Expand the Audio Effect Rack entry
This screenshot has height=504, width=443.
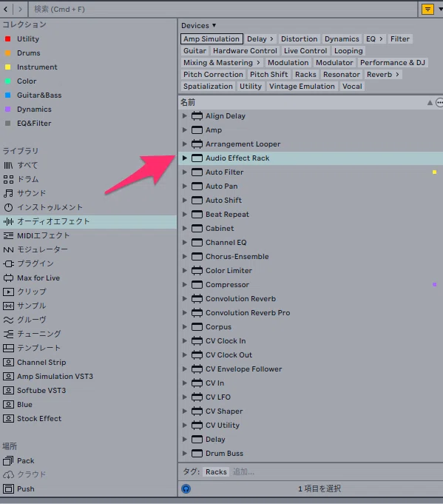tap(184, 158)
